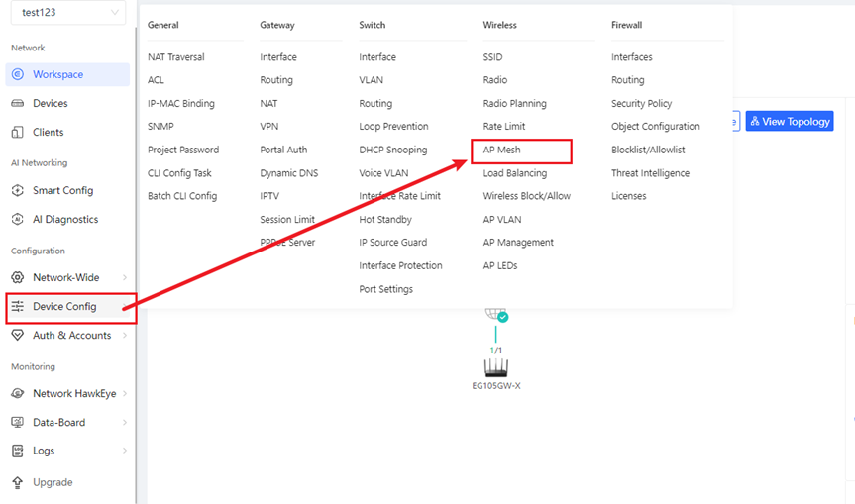This screenshot has height=504, width=855.
Task: Open Threat Intelligence under Firewall
Action: pos(651,172)
